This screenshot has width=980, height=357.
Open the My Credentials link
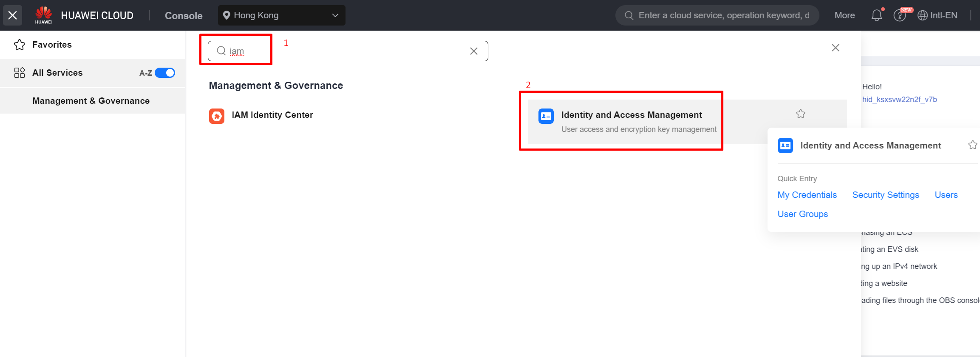[807, 195]
